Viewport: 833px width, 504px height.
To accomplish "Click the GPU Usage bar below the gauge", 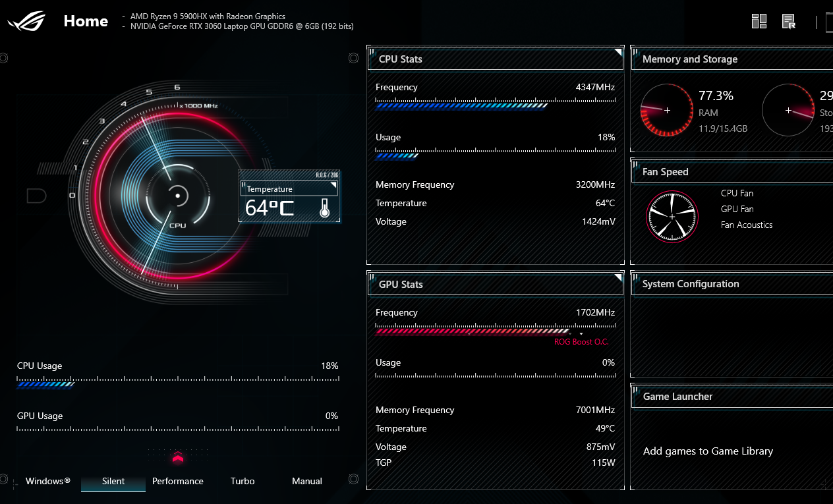I will 178,430.
